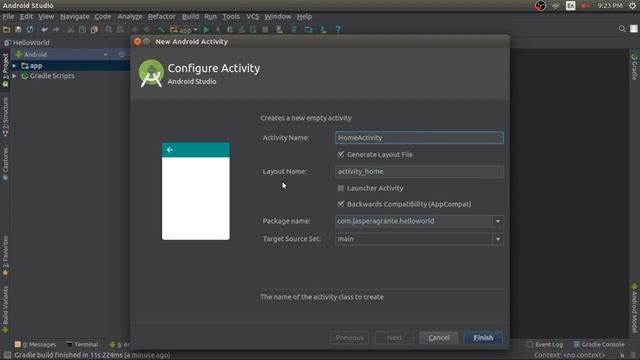Click the Cancel button
This screenshot has width=640, height=360.
click(x=439, y=338)
